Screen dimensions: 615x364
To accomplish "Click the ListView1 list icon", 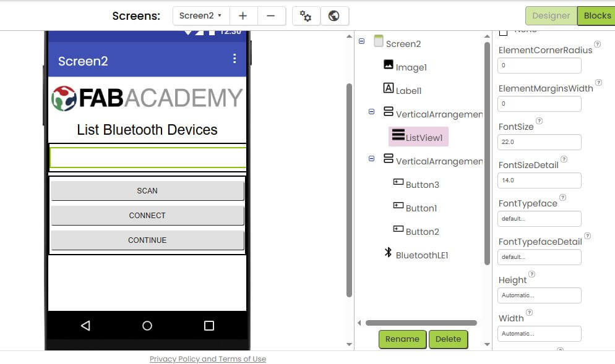I will click(x=398, y=134).
